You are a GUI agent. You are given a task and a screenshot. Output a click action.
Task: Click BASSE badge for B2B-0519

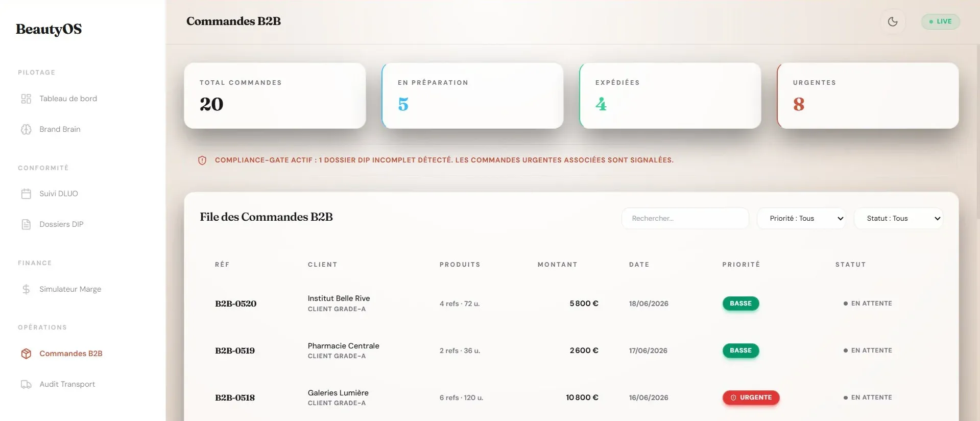(x=740, y=350)
